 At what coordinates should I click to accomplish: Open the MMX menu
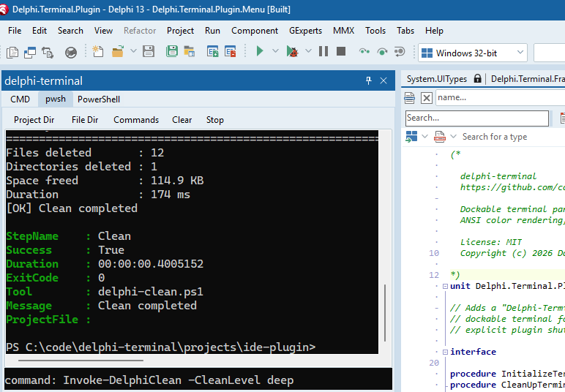[343, 31]
